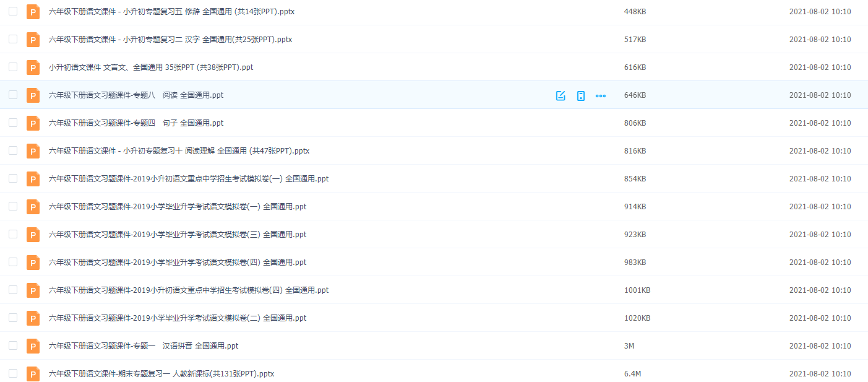Click the 646KB file size text

coord(635,95)
